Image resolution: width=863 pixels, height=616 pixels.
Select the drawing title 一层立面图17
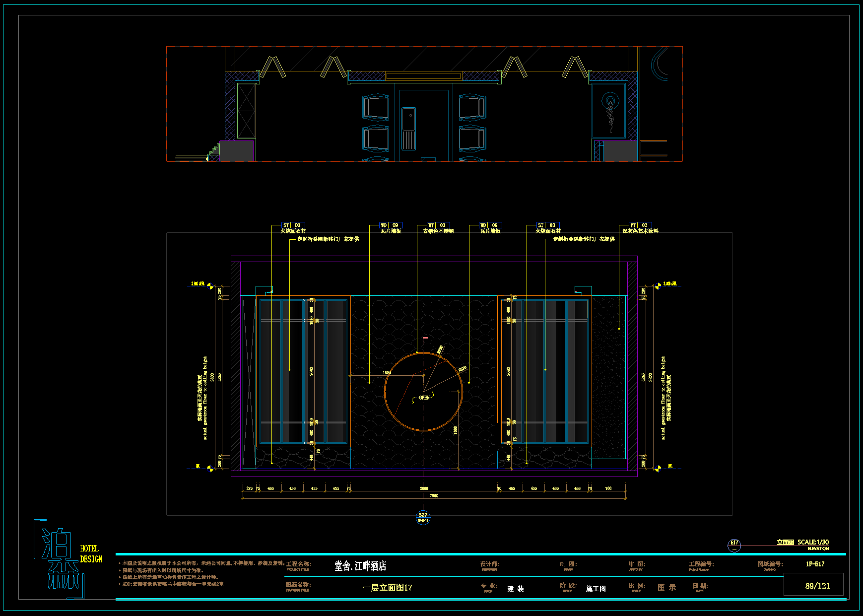[387, 588]
